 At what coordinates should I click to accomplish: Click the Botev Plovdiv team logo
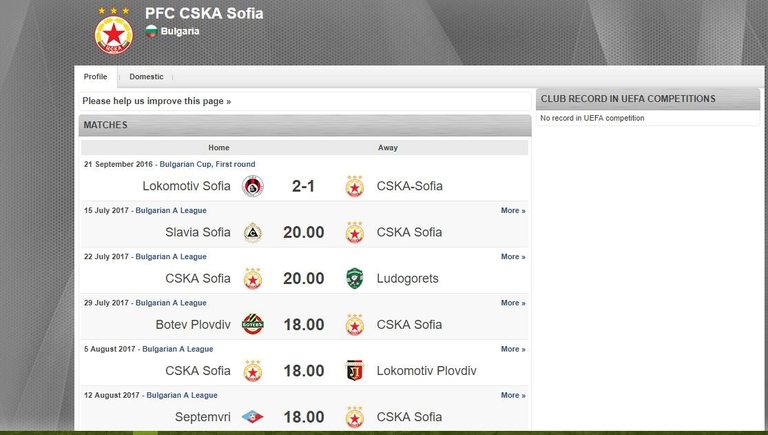coord(253,324)
